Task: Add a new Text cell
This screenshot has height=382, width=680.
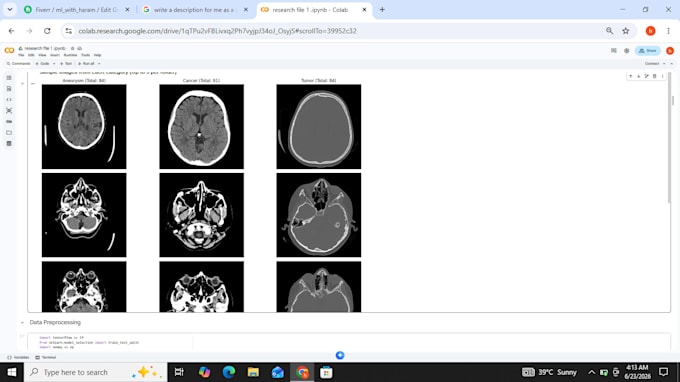Action: (66, 64)
